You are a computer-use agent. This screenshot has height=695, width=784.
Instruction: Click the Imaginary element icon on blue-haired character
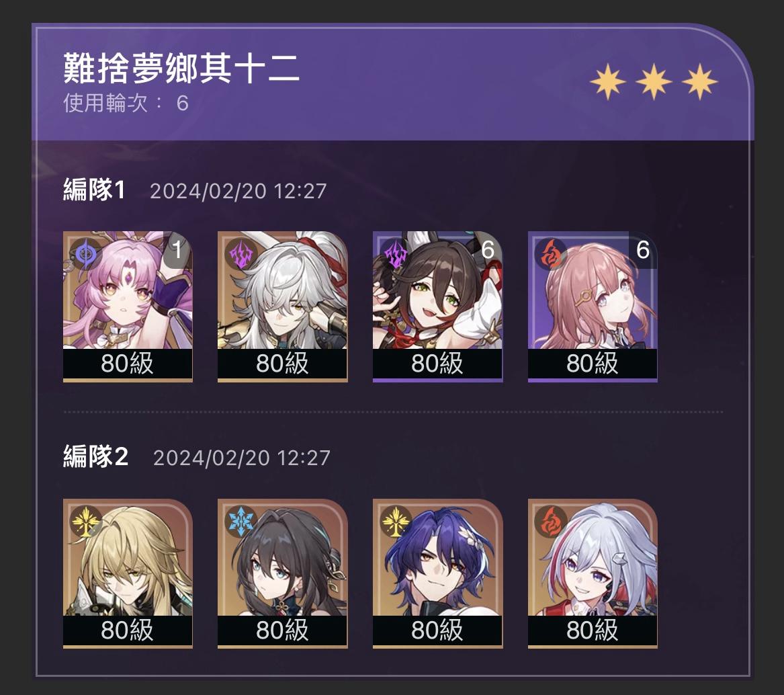click(x=396, y=520)
